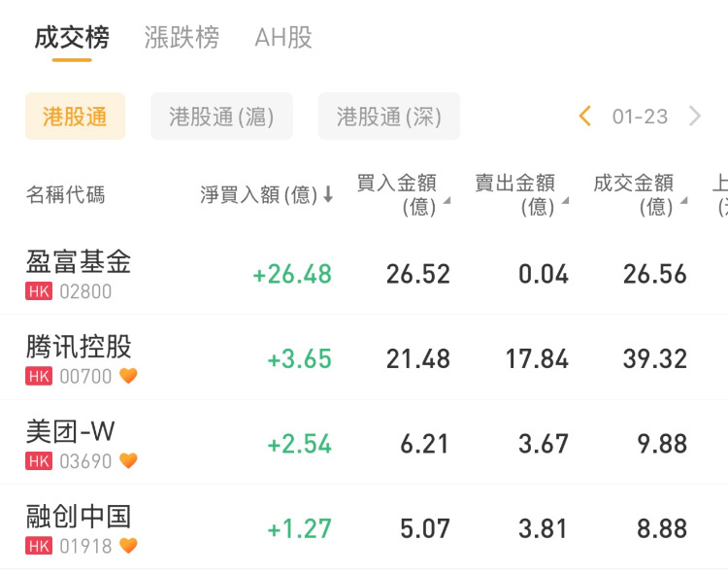Image resolution: width=728 pixels, height=574 pixels.
Task: Select the 港股通(深) filter chip
Action: pos(388,117)
